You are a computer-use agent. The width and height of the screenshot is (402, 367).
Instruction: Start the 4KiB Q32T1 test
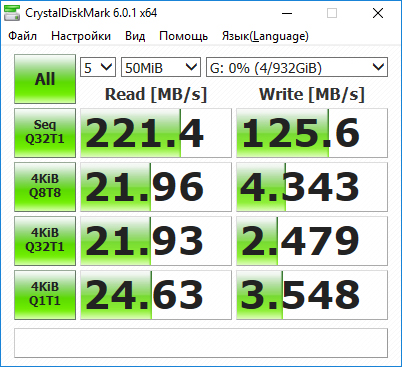(45, 241)
